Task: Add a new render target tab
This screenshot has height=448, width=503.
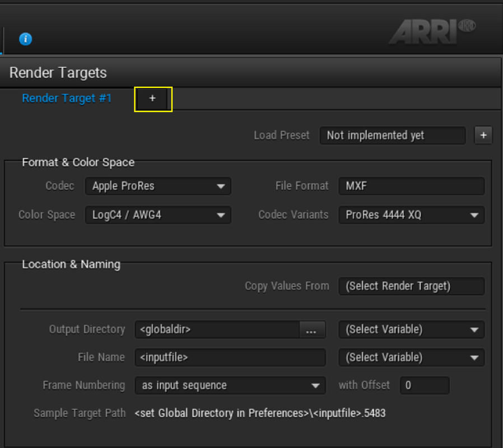Action: [x=153, y=99]
